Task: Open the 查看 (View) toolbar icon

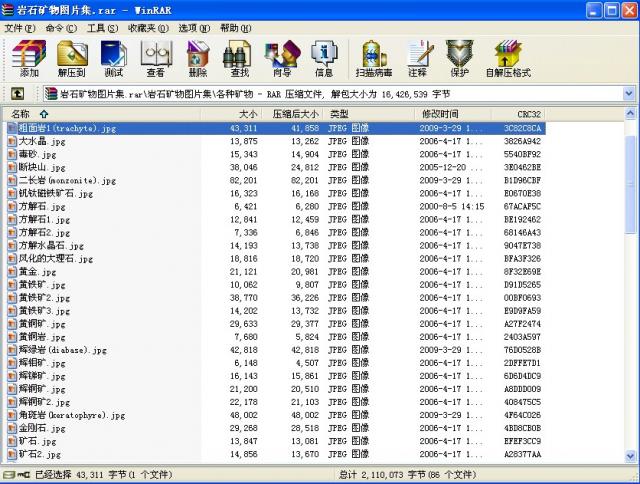Action: [x=155, y=59]
